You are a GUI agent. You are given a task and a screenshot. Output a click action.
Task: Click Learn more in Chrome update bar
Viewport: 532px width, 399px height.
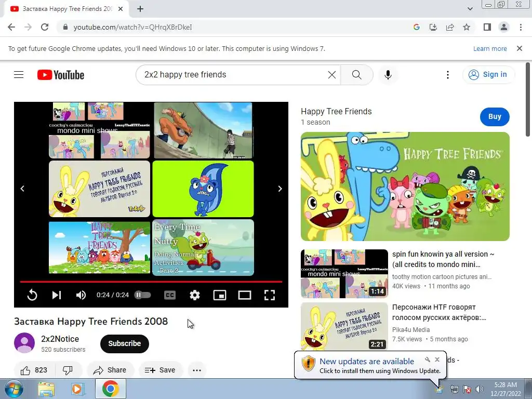coord(490,48)
